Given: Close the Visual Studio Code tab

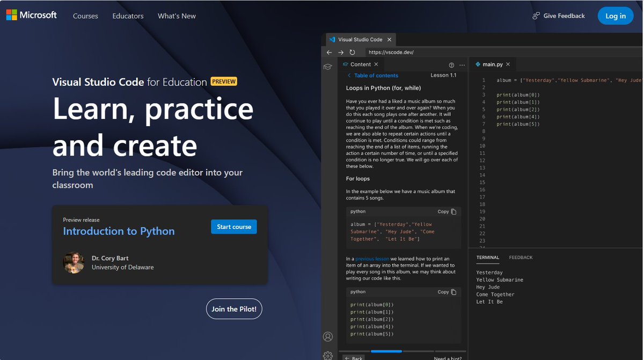Looking at the screenshot, I should [390, 40].
